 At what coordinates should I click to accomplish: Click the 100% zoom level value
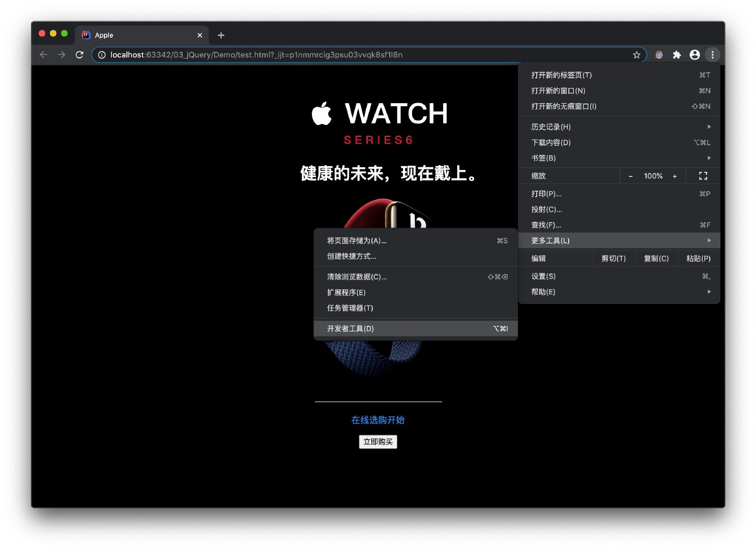tap(653, 176)
